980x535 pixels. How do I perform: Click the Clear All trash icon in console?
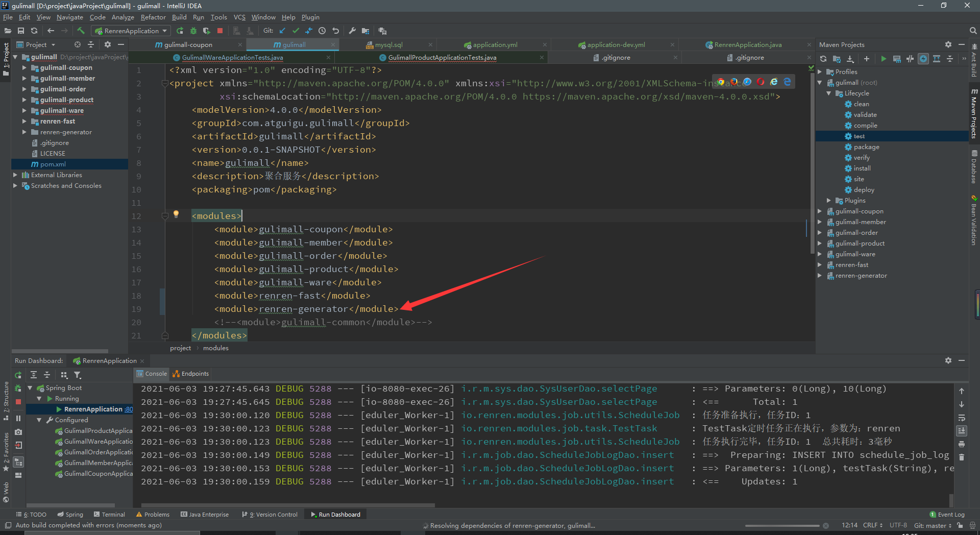pos(962,457)
